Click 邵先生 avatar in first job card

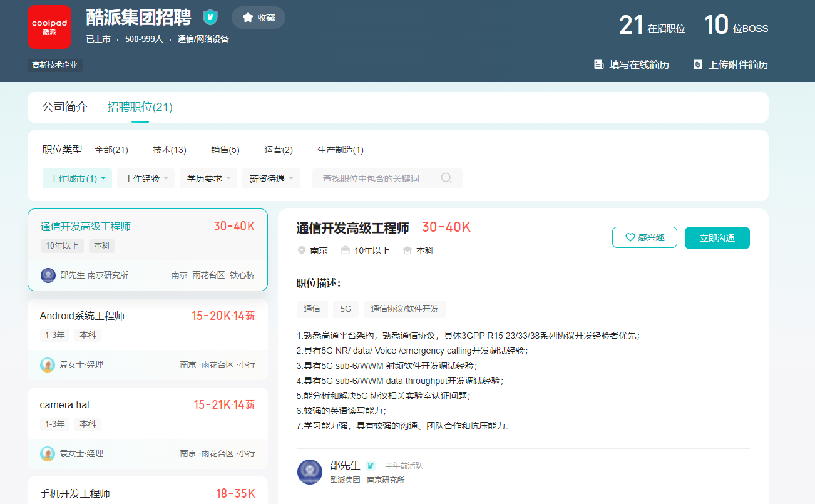pos(48,275)
